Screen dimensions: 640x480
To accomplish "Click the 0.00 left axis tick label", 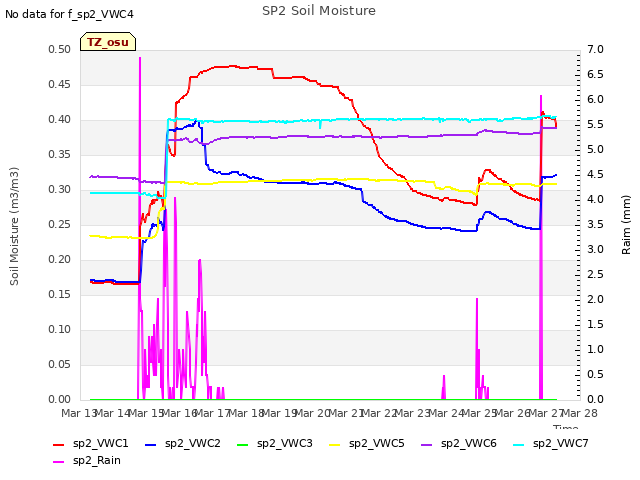I will tap(60, 399).
